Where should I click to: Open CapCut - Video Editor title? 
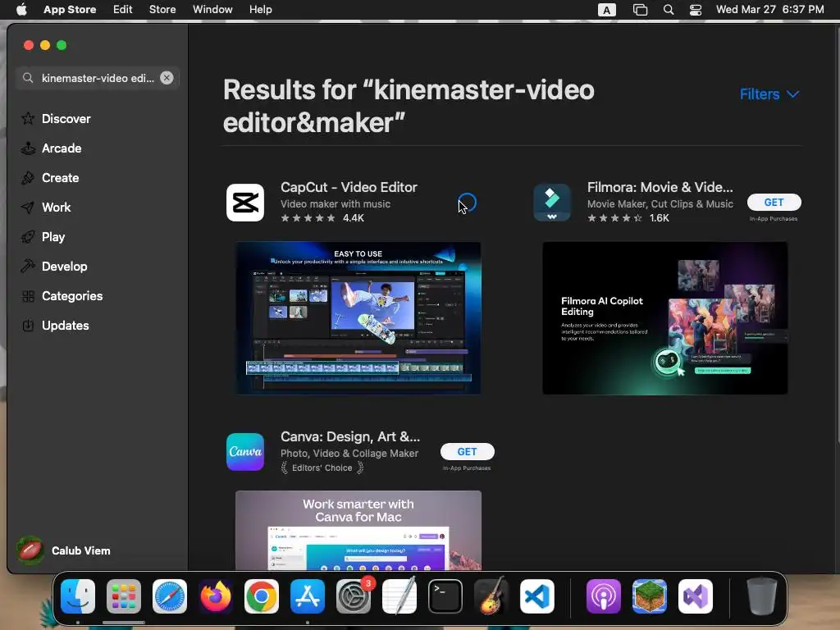(349, 187)
